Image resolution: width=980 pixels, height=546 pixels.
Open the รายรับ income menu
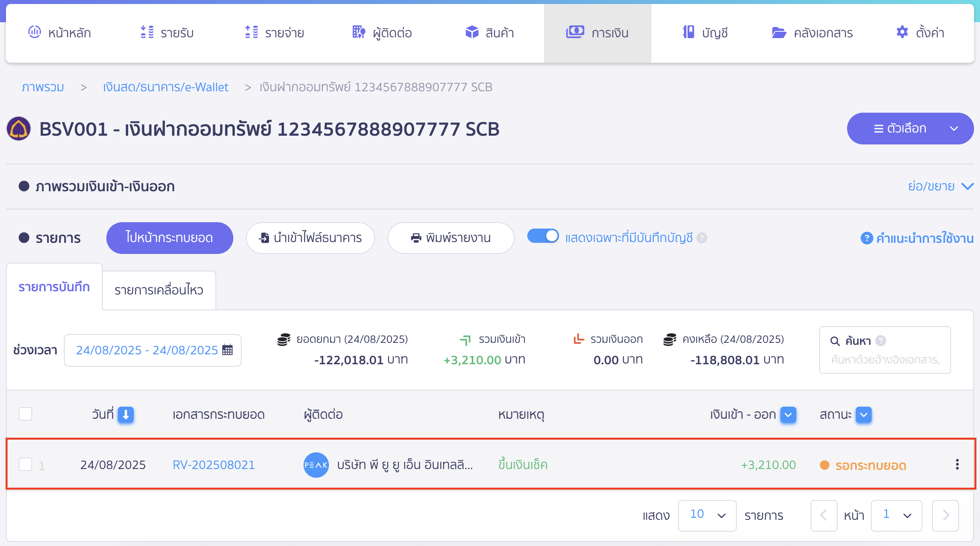point(167,33)
